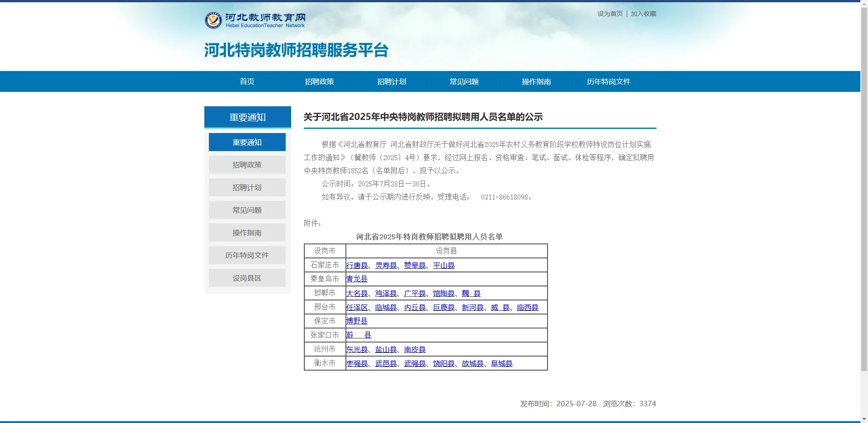This screenshot has height=423, width=868.
Task: Open 首页 in the navigation bar
Action: pyautogui.click(x=247, y=81)
